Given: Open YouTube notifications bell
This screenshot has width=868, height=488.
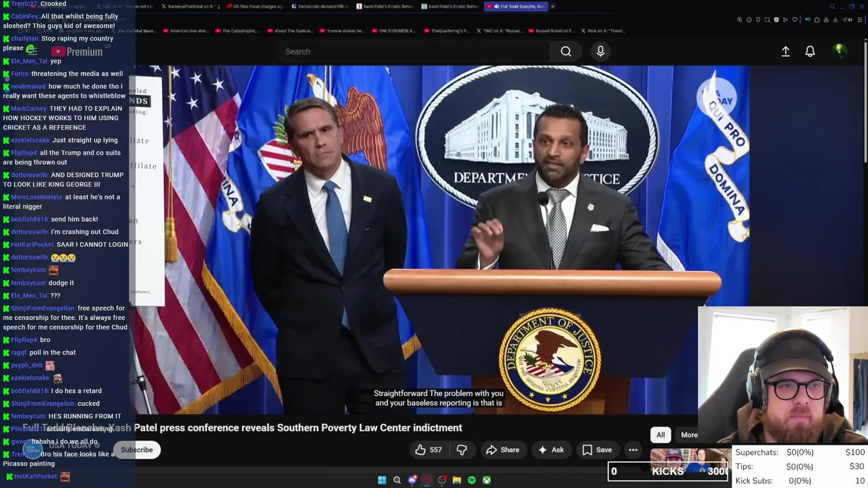Looking at the screenshot, I should tap(810, 52).
